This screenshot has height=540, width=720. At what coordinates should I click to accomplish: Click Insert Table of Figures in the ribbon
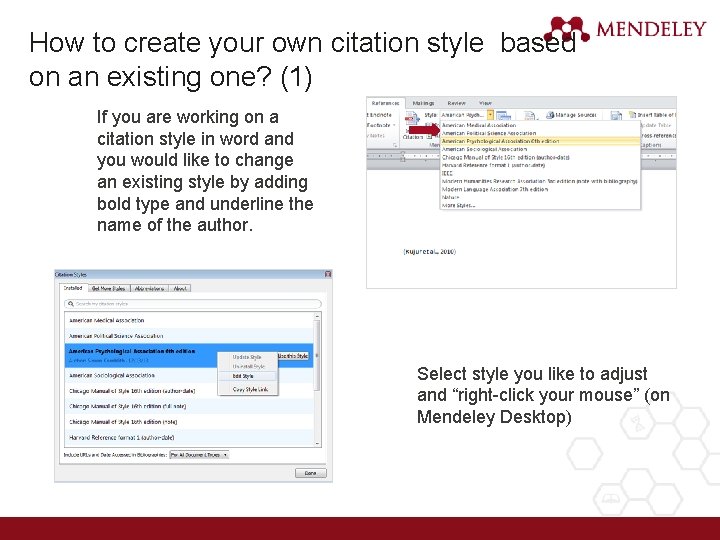pos(652,115)
